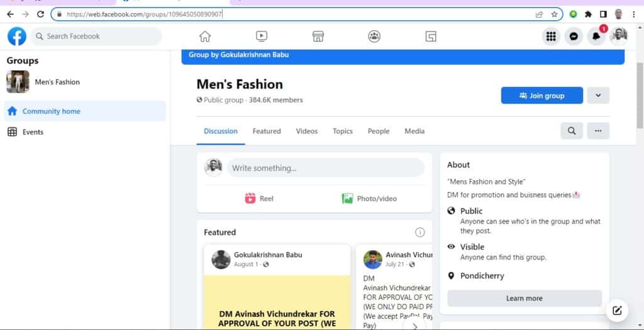This screenshot has height=330, width=644.
Task: Open Community home in sidebar
Action: (x=85, y=111)
